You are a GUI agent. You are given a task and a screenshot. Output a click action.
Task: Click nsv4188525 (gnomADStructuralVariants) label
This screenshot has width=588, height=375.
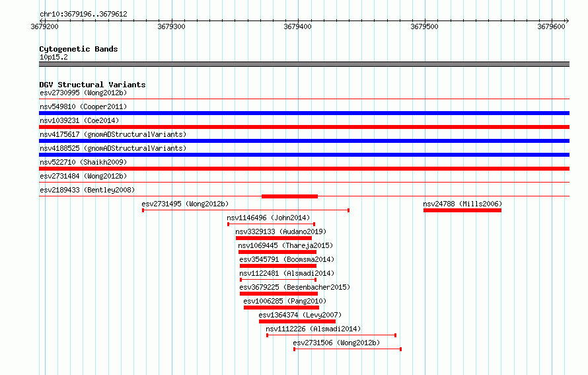click(113, 148)
